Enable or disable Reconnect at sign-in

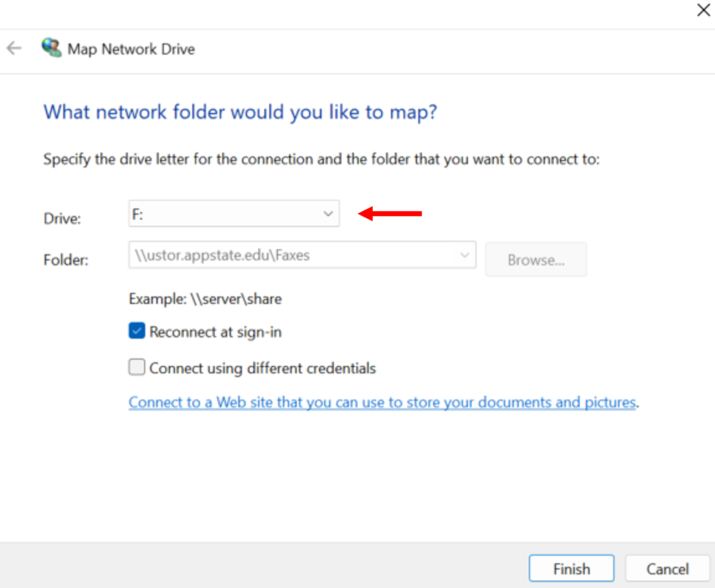[137, 331]
